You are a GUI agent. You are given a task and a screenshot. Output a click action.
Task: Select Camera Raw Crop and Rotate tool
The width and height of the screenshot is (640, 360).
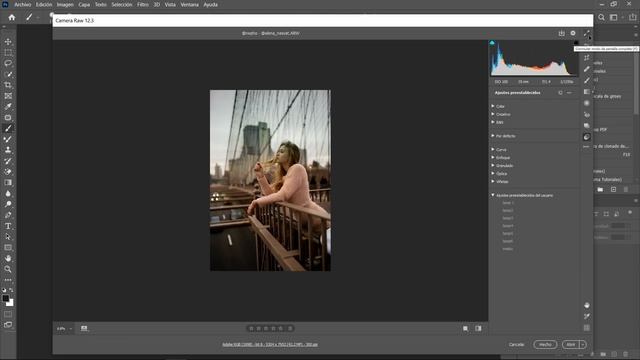[587, 58]
